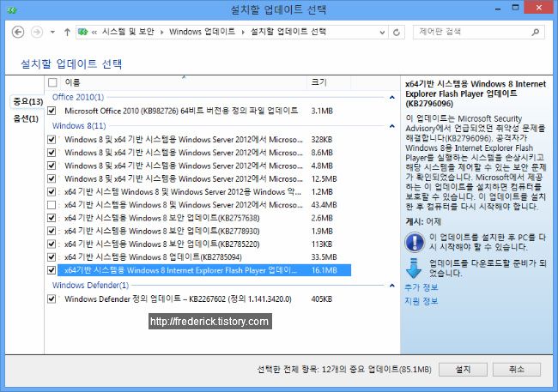This screenshot has width=558, height=392.
Task: Click the 취소 button
Action: (516, 370)
